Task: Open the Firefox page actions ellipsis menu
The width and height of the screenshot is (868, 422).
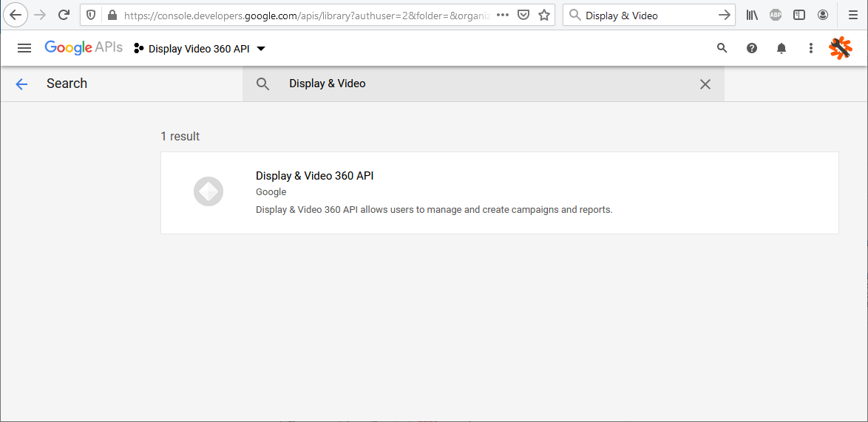Action: tap(503, 15)
